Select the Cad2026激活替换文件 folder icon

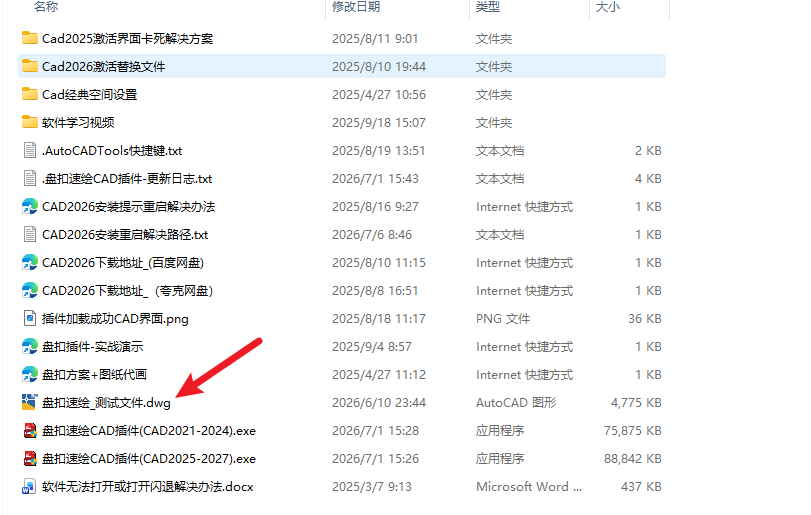pos(29,66)
